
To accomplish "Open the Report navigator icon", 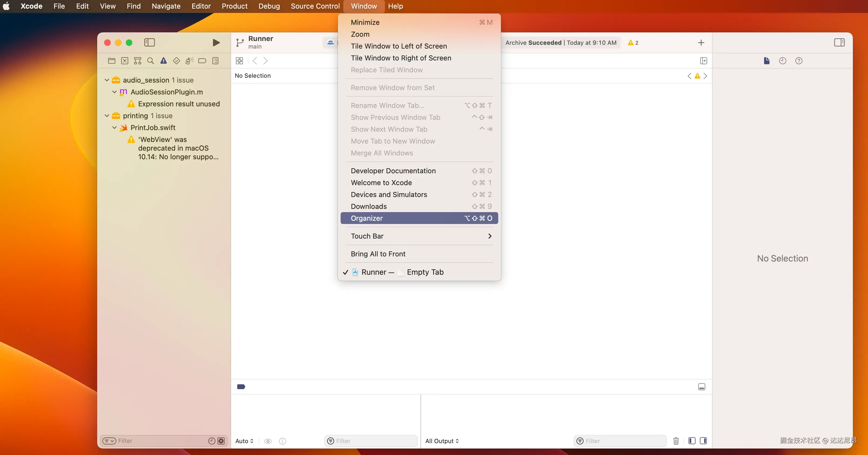I will point(215,61).
